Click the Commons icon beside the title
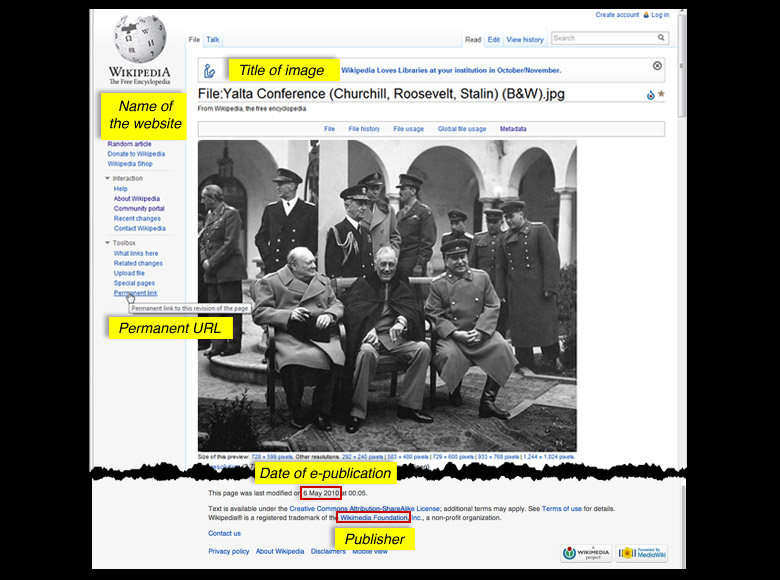This screenshot has width=780, height=580. (x=650, y=95)
